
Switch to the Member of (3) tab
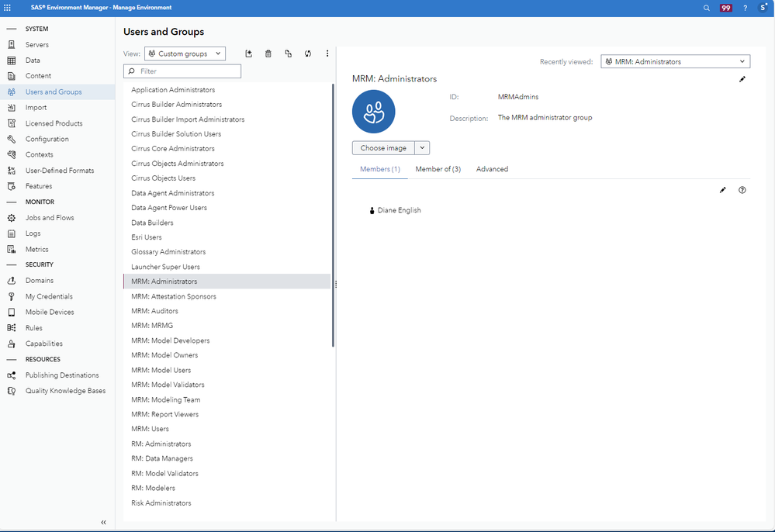(x=438, y=169)
